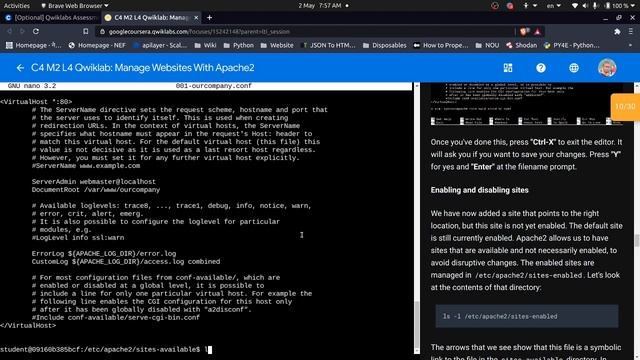Image resolution: width=640 pixels, height=360 pixels.
Task: Go back with the browser back arrow
Action: tap(9, 31)
